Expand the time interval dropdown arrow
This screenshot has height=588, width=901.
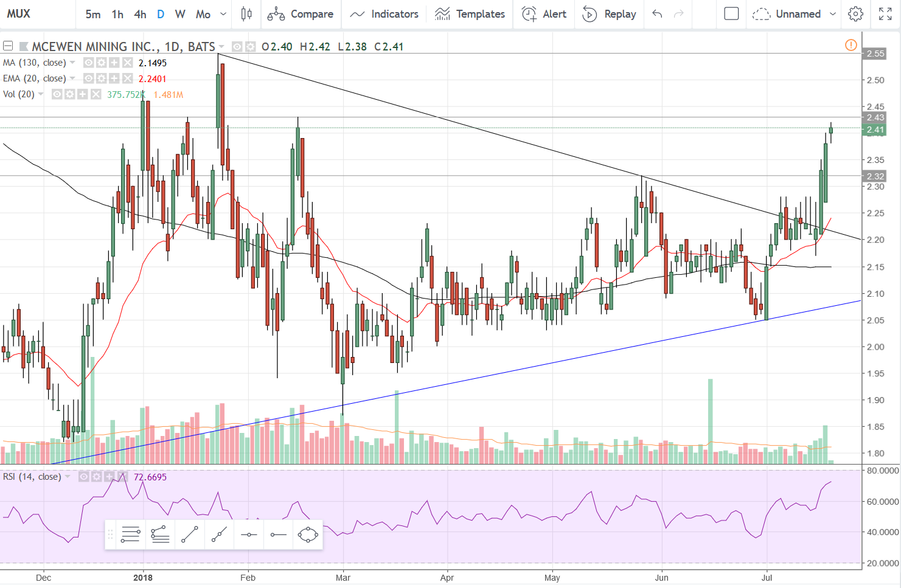click(223, 14)
